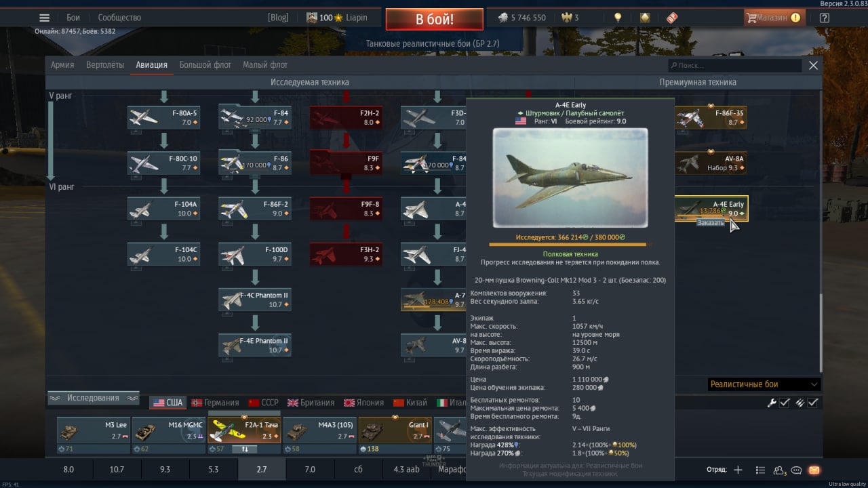Switch to the 8.0 preset
The width and height of the screenshot is (868, 488).
tap(68, 469)
